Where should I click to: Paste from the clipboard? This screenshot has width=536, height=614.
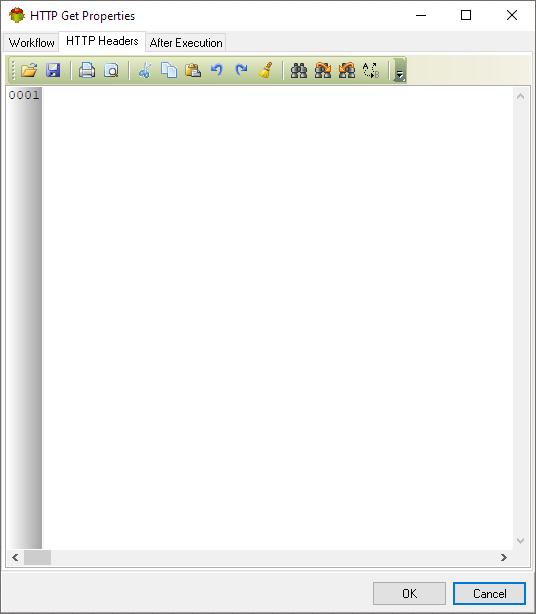tap(193, 70)
